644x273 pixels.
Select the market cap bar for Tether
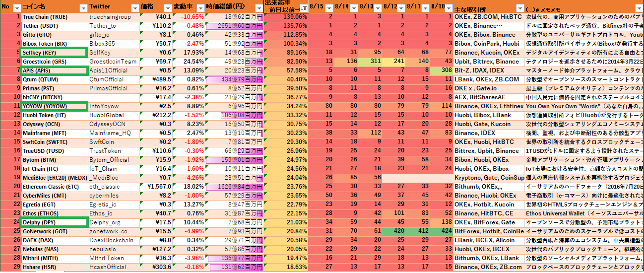click(235, 26)
